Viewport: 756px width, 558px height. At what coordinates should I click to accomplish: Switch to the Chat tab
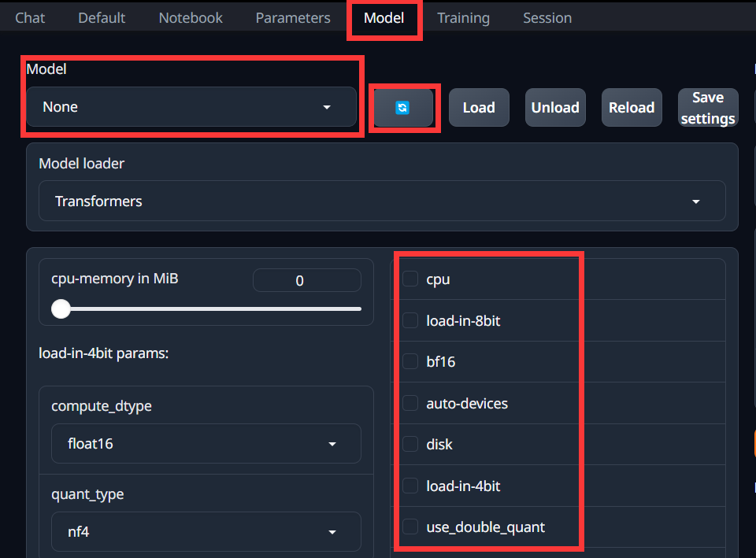pyautogui.click(x=30, y=17)
